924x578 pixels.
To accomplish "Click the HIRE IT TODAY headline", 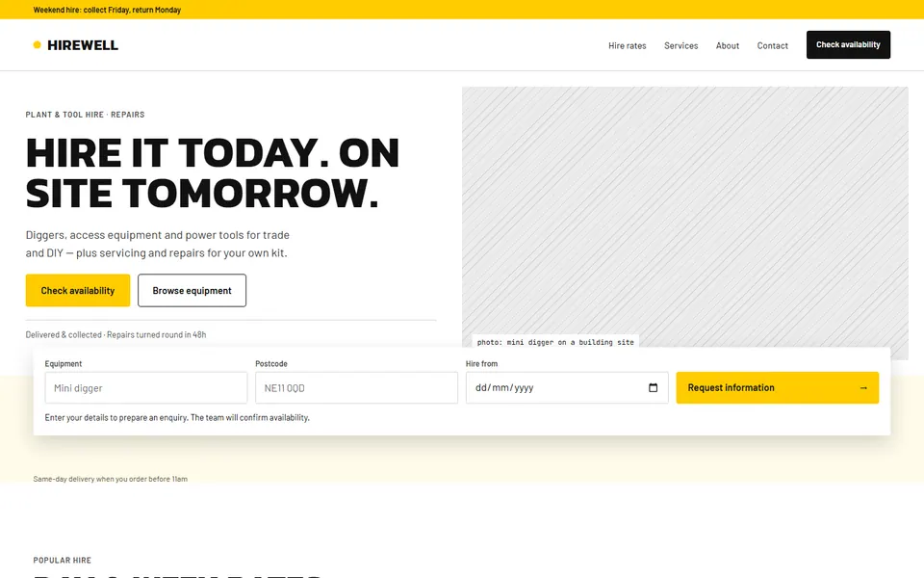I will (213, 172).
